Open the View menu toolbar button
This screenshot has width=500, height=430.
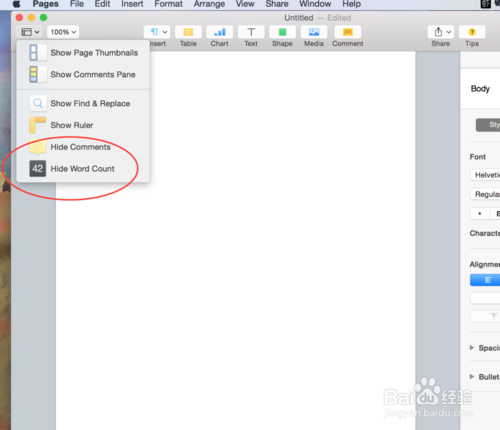29,32
